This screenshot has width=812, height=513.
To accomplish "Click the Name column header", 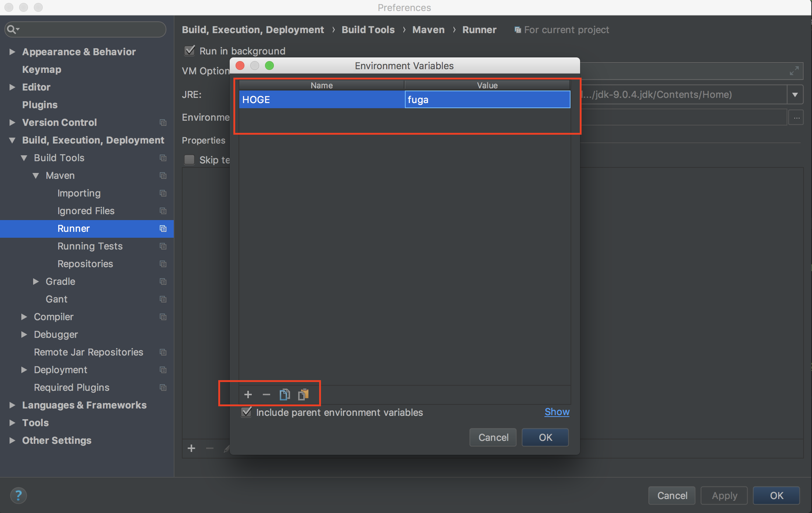I will tap(322, 85).
